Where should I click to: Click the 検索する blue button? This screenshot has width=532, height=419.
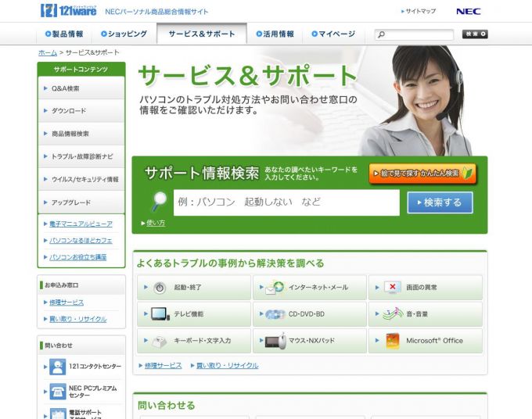point(440,202)
